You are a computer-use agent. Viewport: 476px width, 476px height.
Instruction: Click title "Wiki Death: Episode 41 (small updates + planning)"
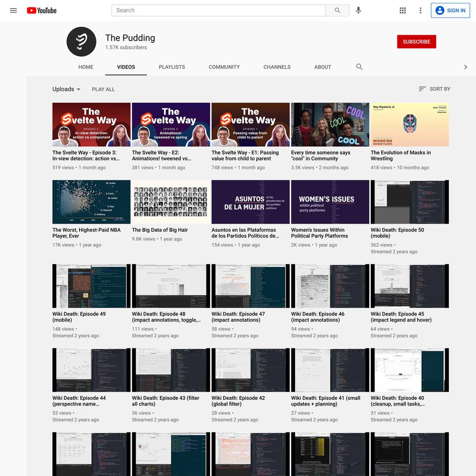tap(326, 401)
